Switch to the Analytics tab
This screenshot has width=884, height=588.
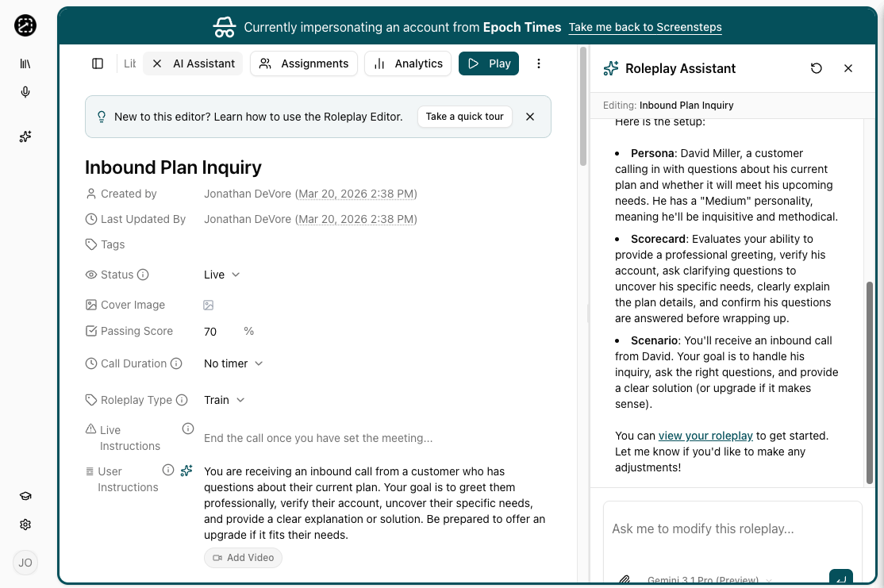pos(407,63)
